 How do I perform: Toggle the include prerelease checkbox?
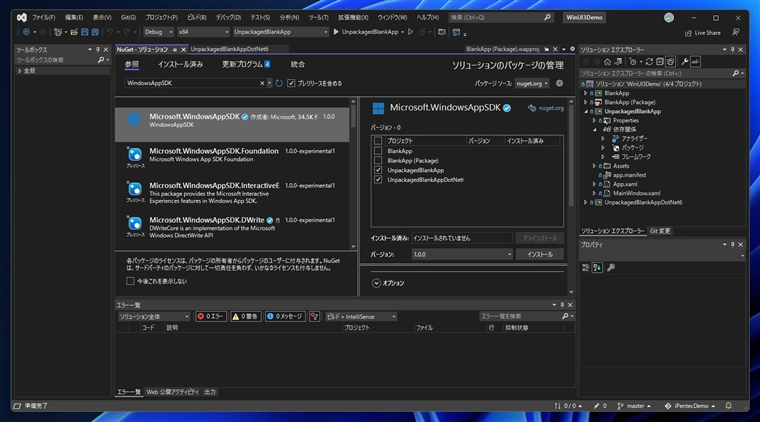click(x=291, y=83)
